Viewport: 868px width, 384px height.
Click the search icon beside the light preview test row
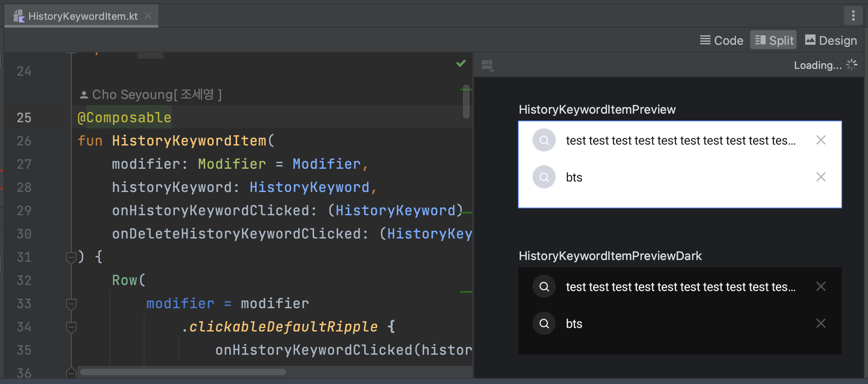(544, 140)
